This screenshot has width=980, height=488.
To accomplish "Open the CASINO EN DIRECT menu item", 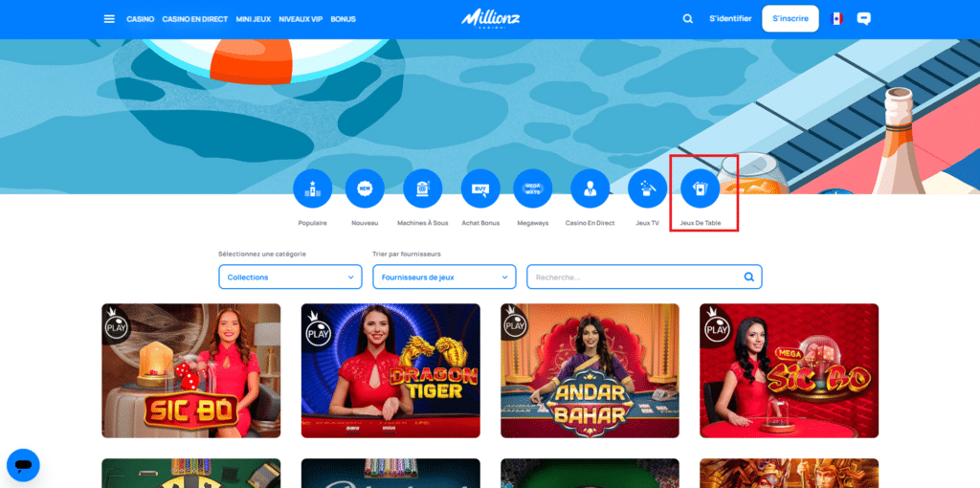I will (195, 19).
